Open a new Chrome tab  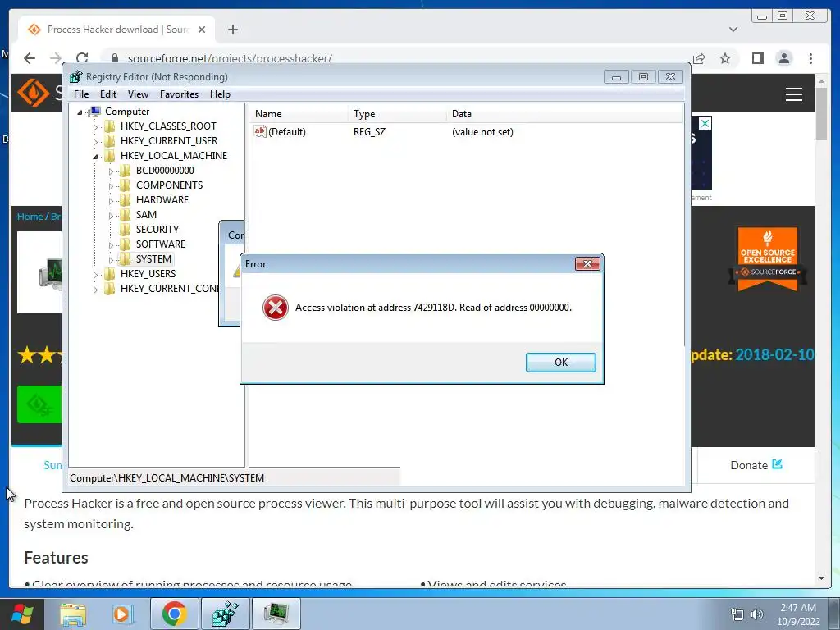(232, 30)
